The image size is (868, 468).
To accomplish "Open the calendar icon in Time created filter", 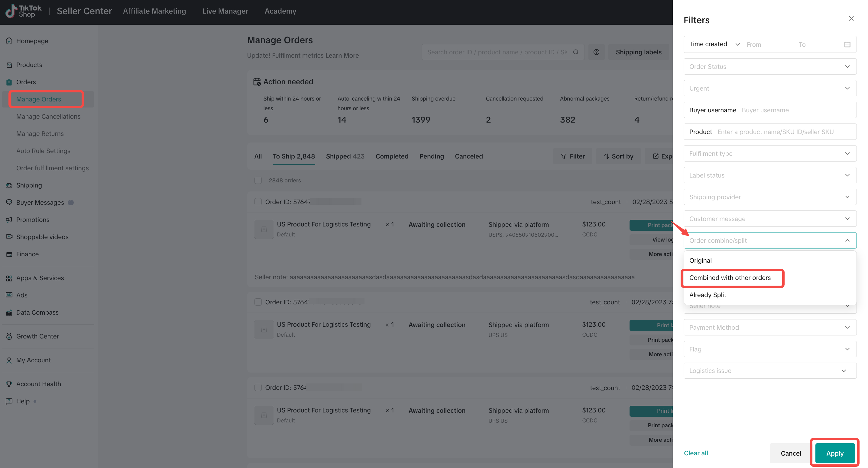I will coord(847,44).
